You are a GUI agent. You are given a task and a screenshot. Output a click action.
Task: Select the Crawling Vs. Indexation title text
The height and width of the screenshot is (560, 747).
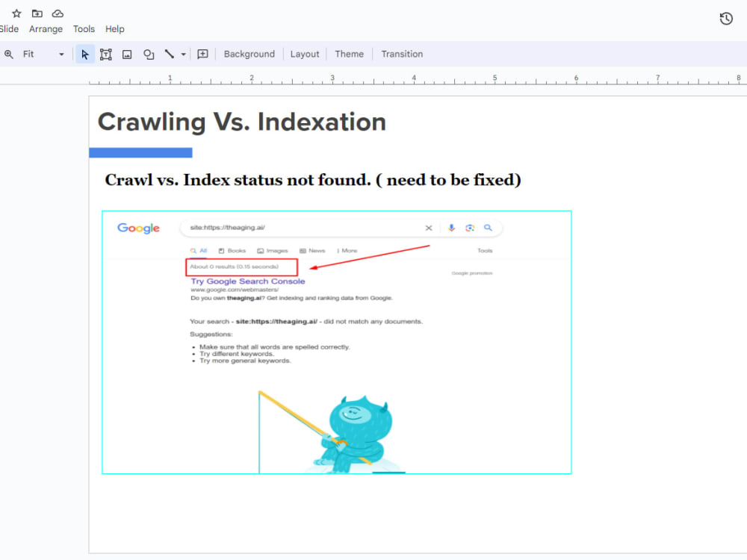[x=242, y=122]
